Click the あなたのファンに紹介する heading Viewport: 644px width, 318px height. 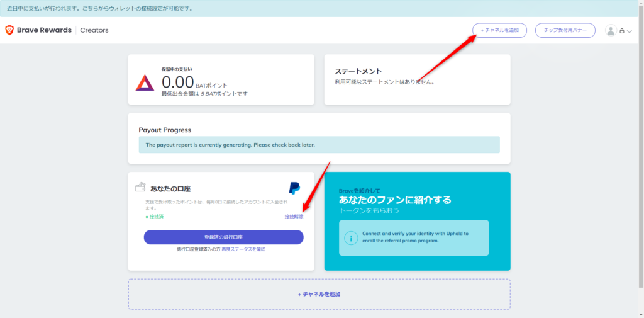(x=395, y=200)
